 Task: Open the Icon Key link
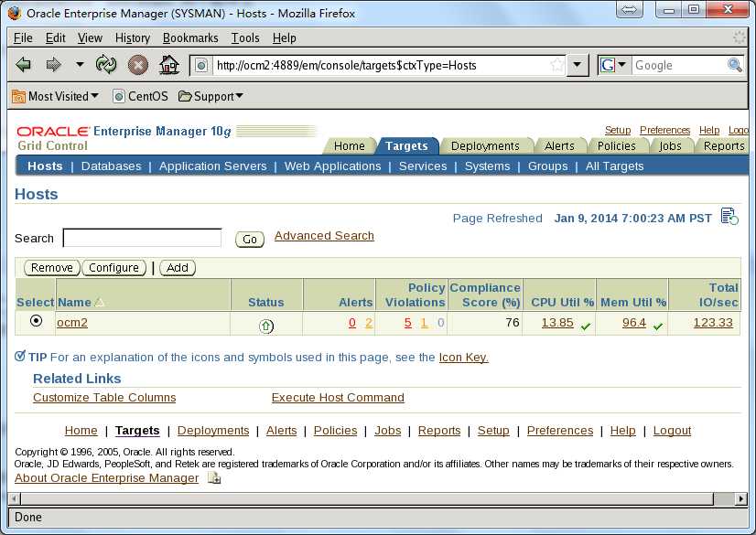(x=463, y=358)
